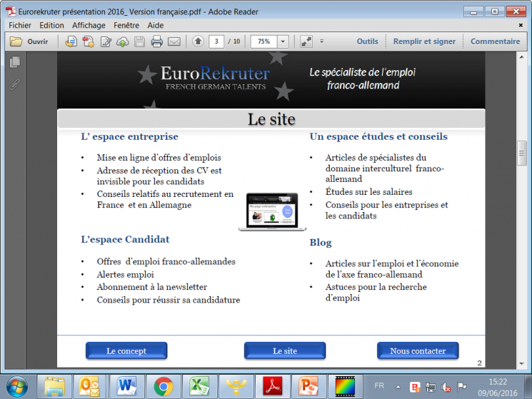Open Google Chrome from the taskbar
The image size is (532, 399).
click(164, 387)
